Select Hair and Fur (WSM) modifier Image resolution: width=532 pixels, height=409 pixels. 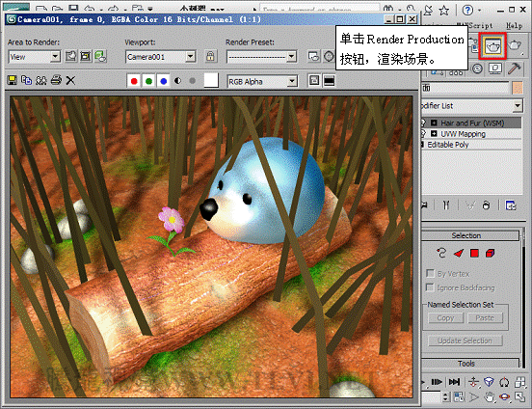[x=471, y=123]
